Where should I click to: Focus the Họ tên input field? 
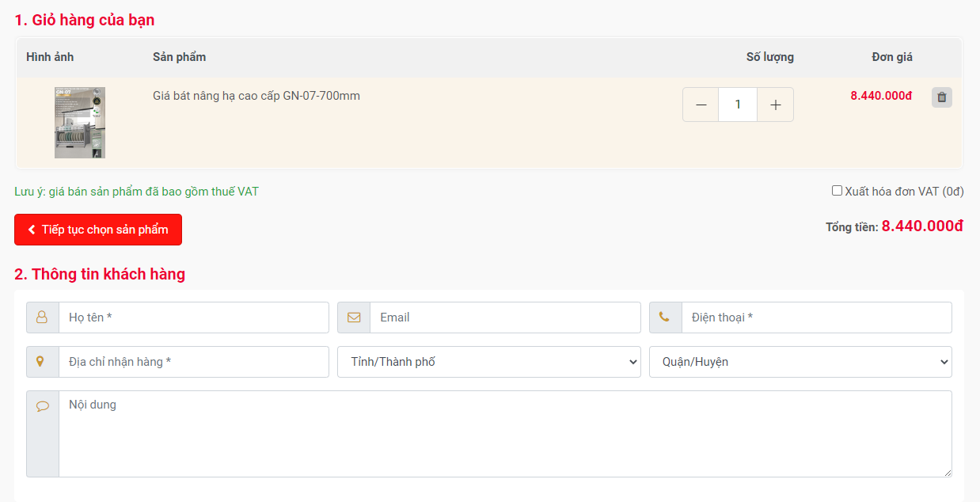[194, 318]
